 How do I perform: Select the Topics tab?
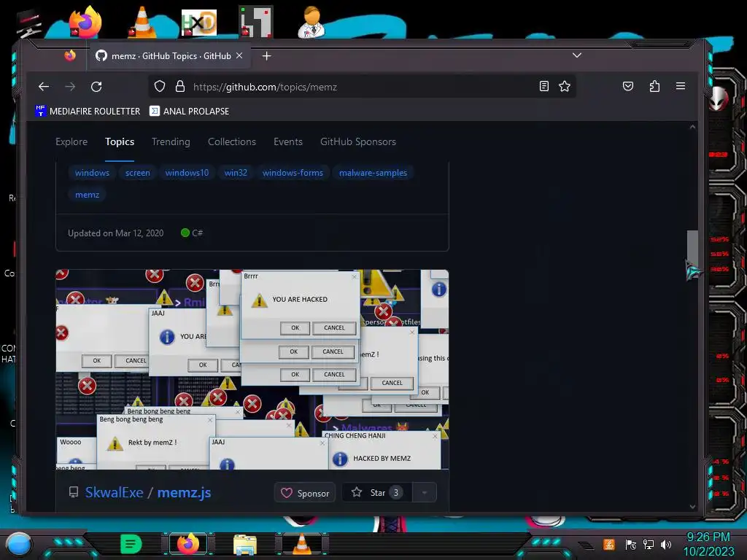(120, 141)
